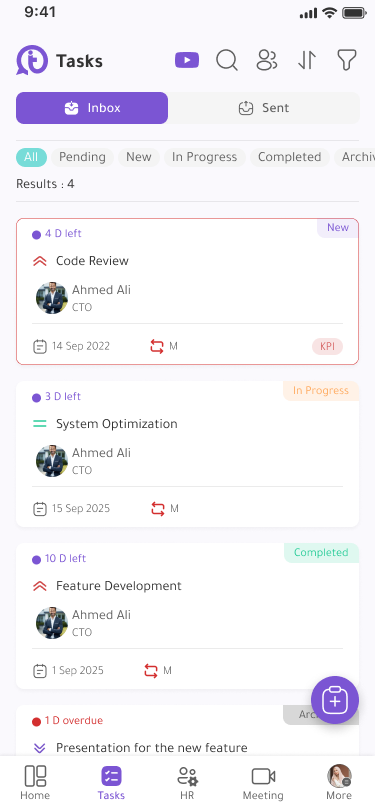Go to Home in the bottom navigation
The image size is (375, 812).
pyautogui.click(x=35, y=782)
